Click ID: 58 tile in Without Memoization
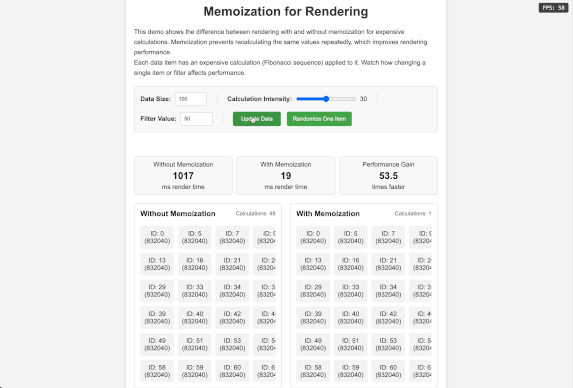The image size is (573, 388). (157, 371)
